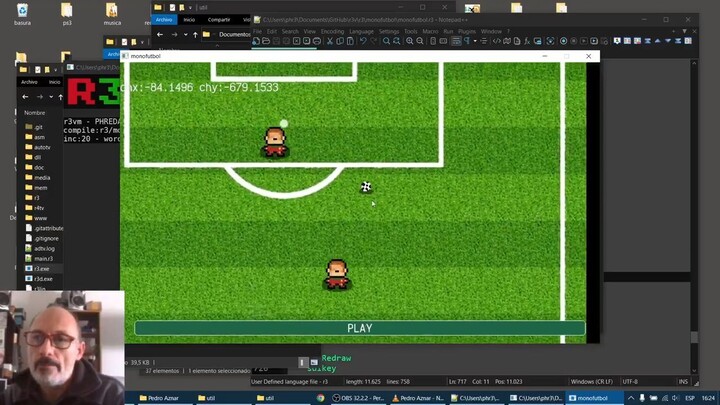
Task: Click the PLAY button in the monofutbol game
Action: 360,328
